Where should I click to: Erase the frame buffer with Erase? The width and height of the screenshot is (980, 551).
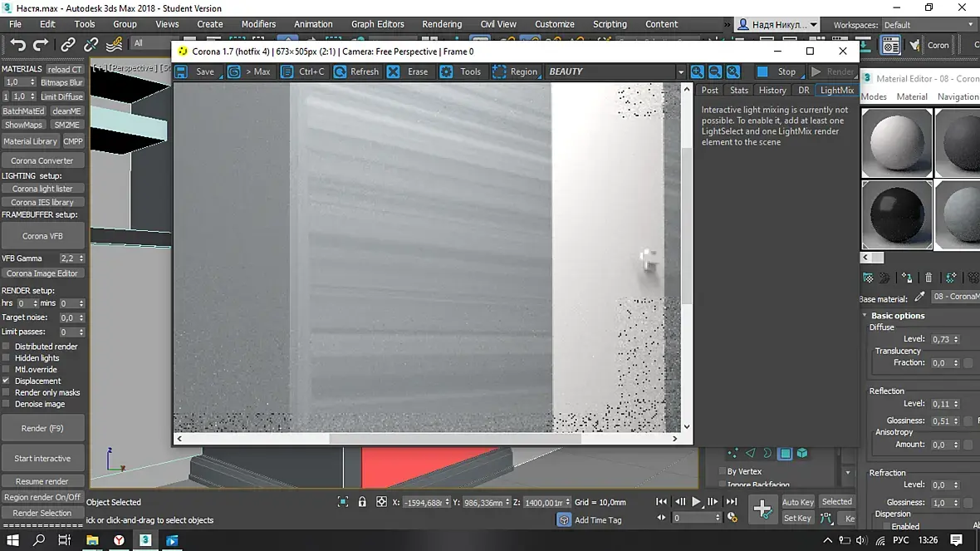(x=409, y=71)
